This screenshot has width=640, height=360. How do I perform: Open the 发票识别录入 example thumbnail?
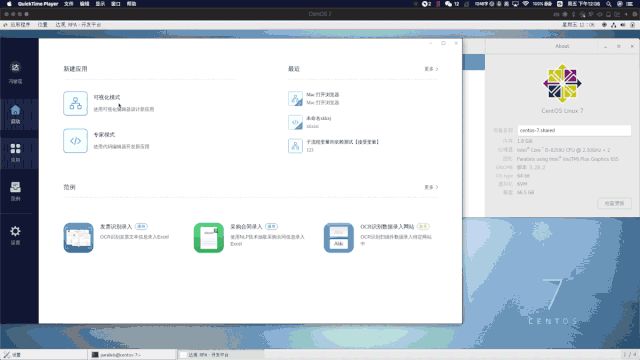point(78,238)
